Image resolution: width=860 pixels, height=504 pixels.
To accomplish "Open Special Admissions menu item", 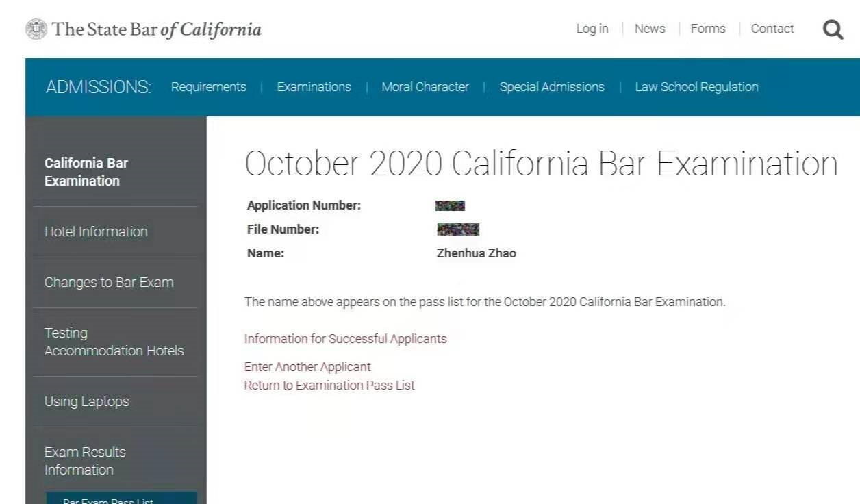I will click(551, 87).
